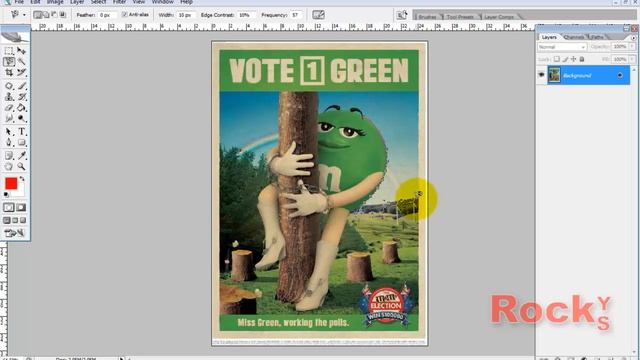The height and width of the screenshot is (360, 640).
Task: Select the Magic Wand tool
Action: 22,62
